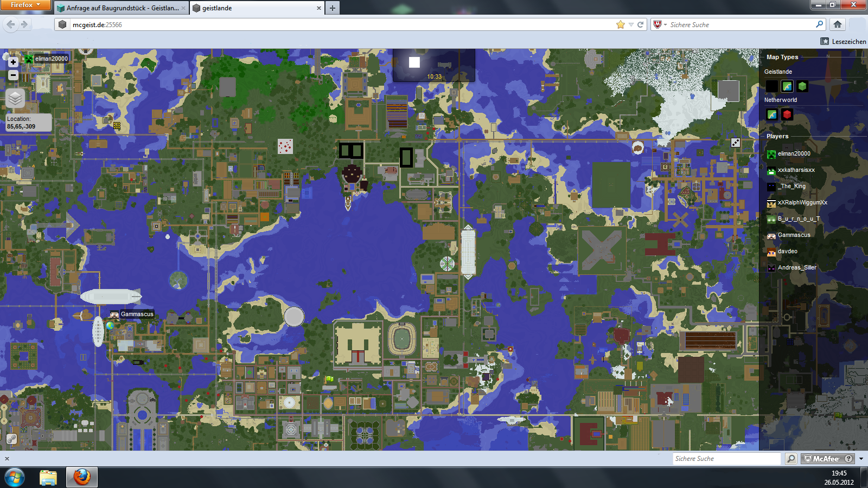
Task: Select Geistlande flat surface map type
Action: (x=787, y=86)
